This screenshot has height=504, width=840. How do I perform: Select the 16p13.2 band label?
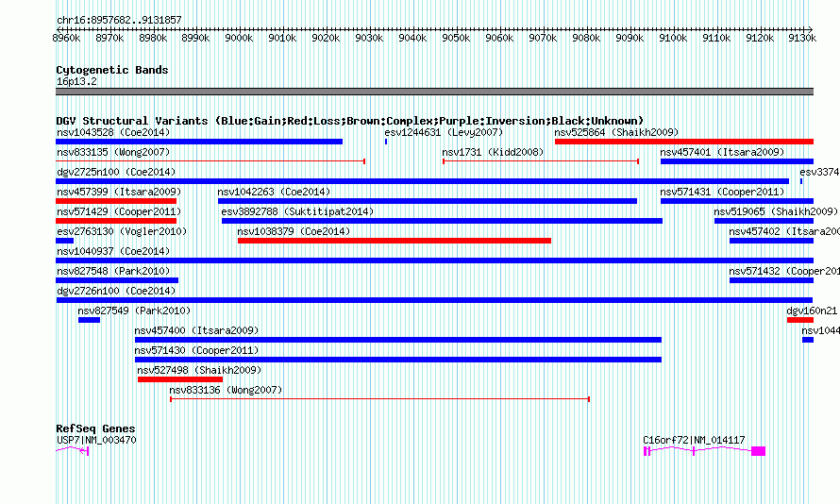(x=76, y=81)
